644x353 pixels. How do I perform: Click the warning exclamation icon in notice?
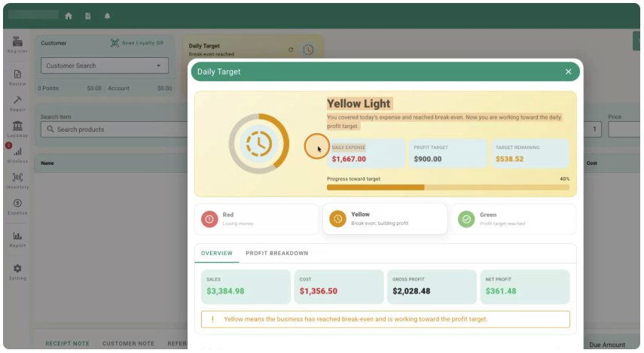212,319
